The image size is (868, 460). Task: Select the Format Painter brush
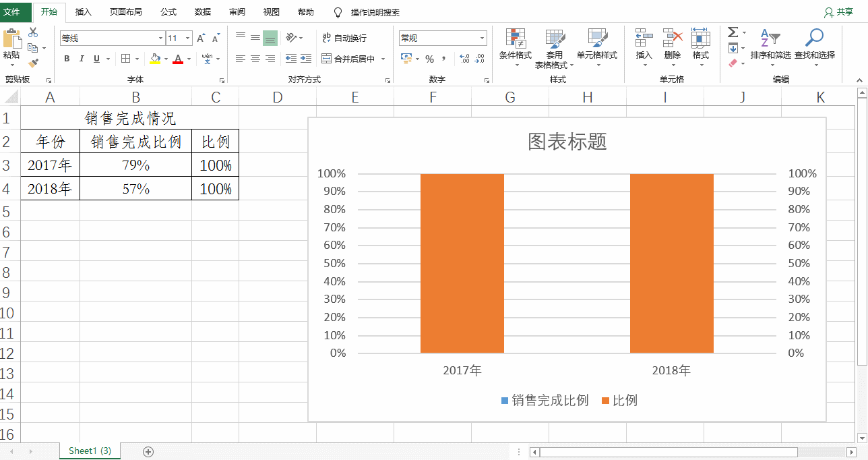[x=32, y=63]
